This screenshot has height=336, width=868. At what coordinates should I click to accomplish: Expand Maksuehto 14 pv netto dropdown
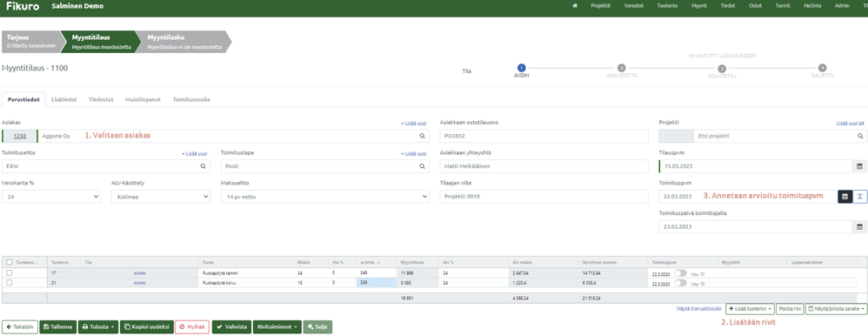click(x=325, y=196)
